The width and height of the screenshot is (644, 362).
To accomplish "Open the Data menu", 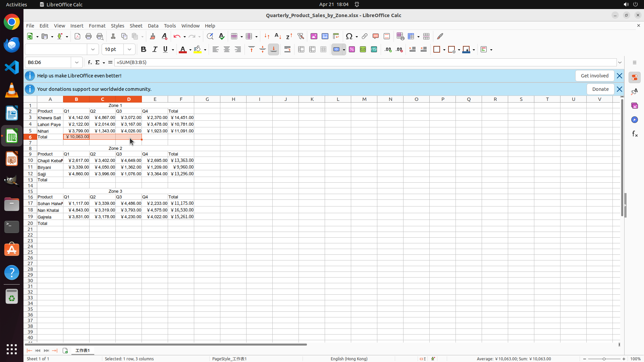I will [x=153, y=26].
